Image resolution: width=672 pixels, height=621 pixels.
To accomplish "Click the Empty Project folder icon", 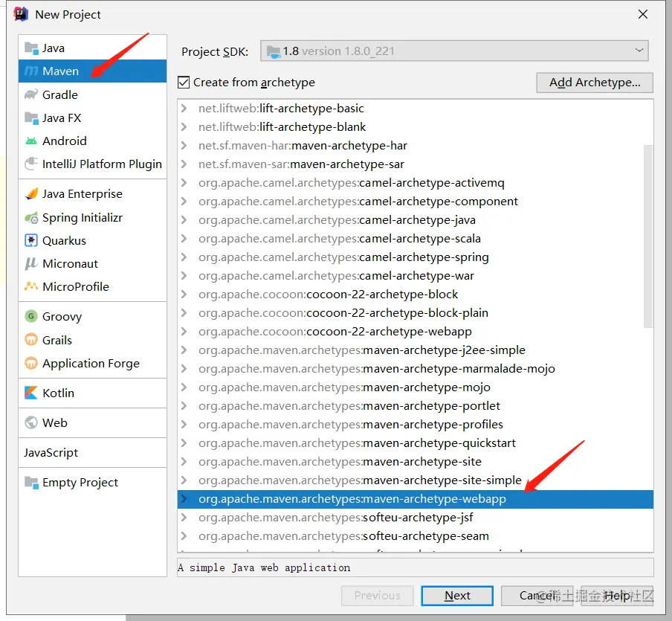I will (31, 483).
